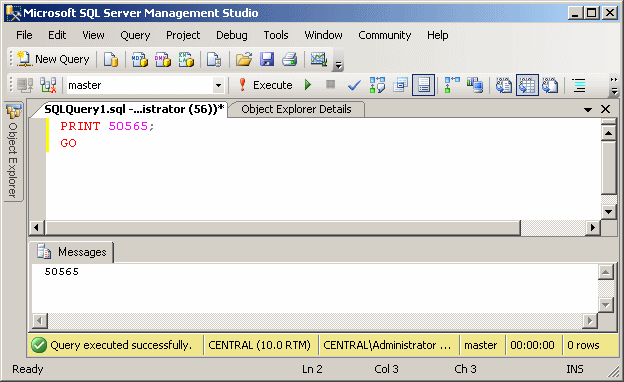This screenshot has width=624, height=382.
Task: Open the Tools menu
Action: [276, 35]
